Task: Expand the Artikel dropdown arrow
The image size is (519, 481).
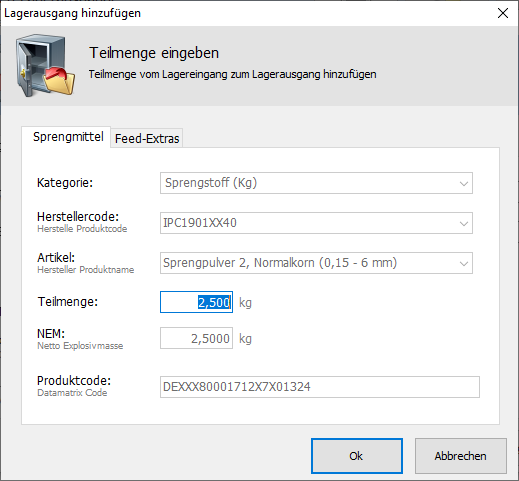Action: 464,263
